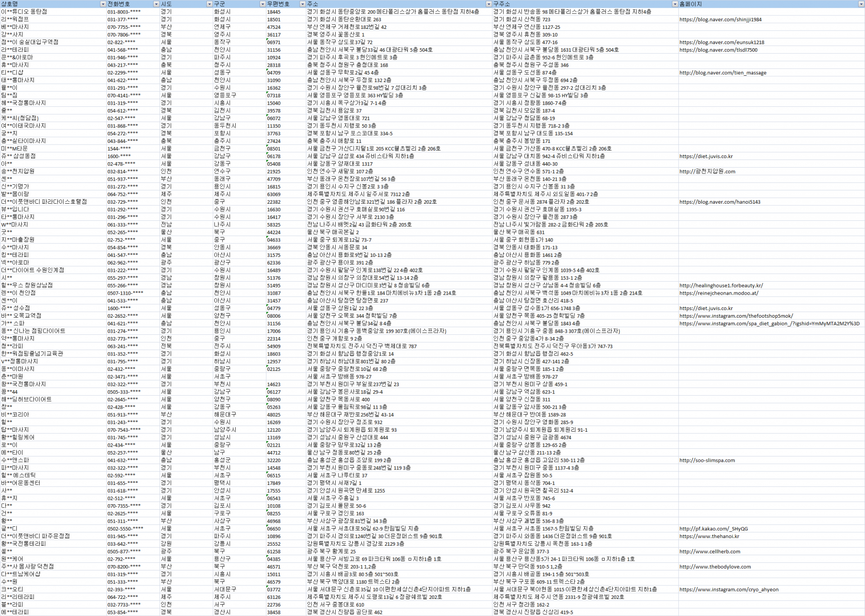Select the 미**M타운 business name cell
This screenshot has width=865, height=616.
pos(14,148)
